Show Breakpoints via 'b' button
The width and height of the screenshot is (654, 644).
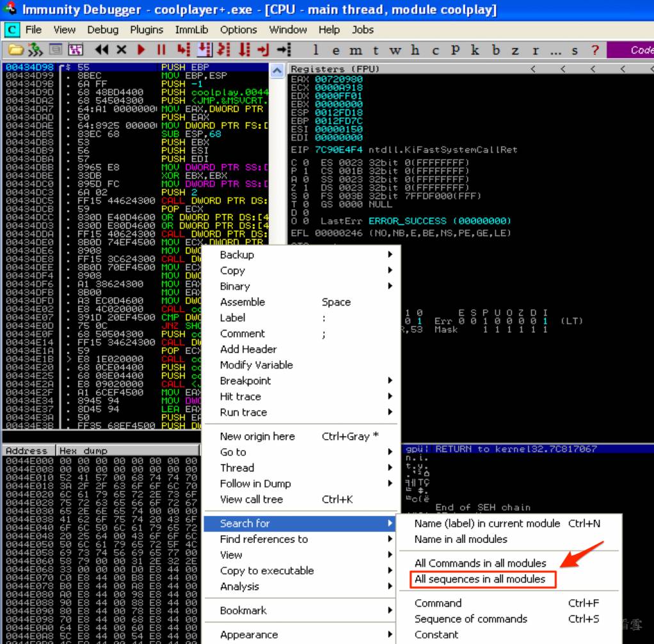495,50
